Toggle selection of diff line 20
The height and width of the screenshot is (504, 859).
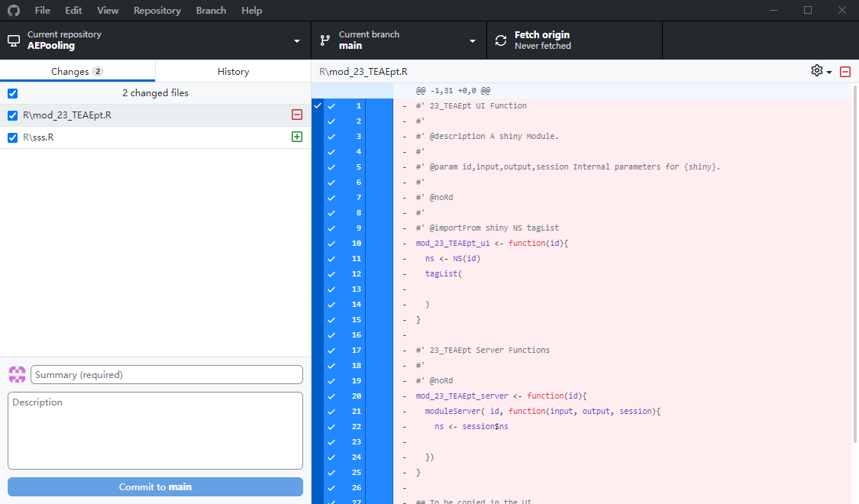(331, 396)
